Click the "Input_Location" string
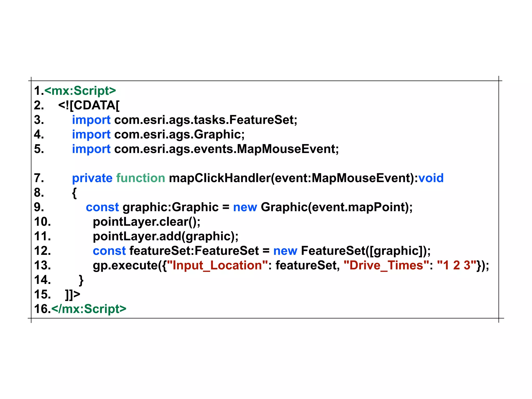 click(217, 265)
